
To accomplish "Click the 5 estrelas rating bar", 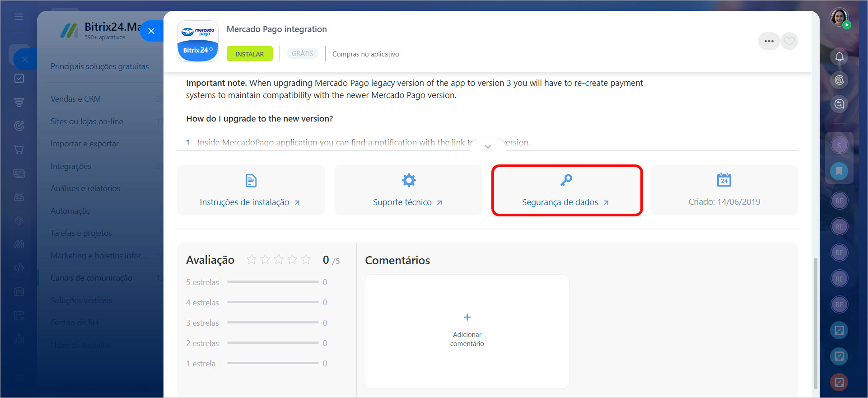I will click(x=273, y=282).
